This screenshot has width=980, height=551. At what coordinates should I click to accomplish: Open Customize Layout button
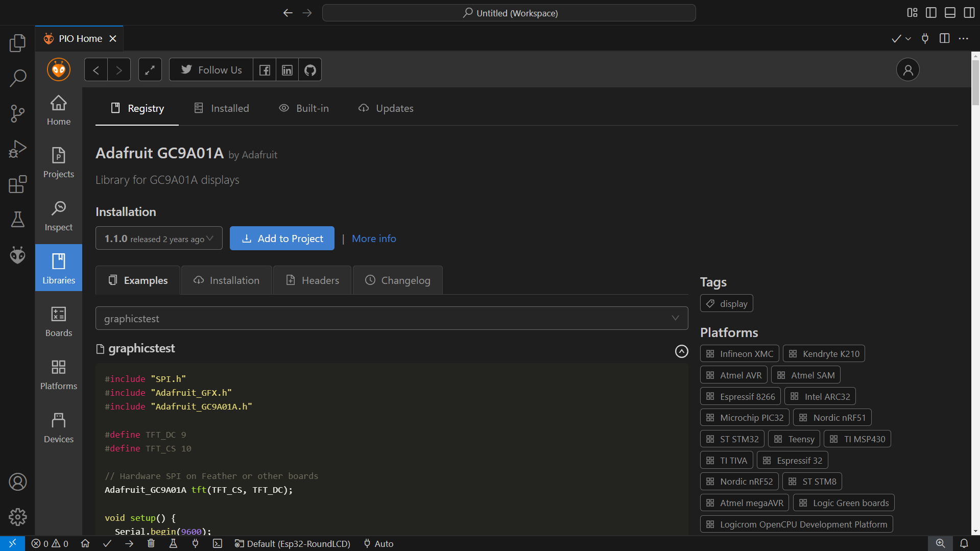coord(912,13)
